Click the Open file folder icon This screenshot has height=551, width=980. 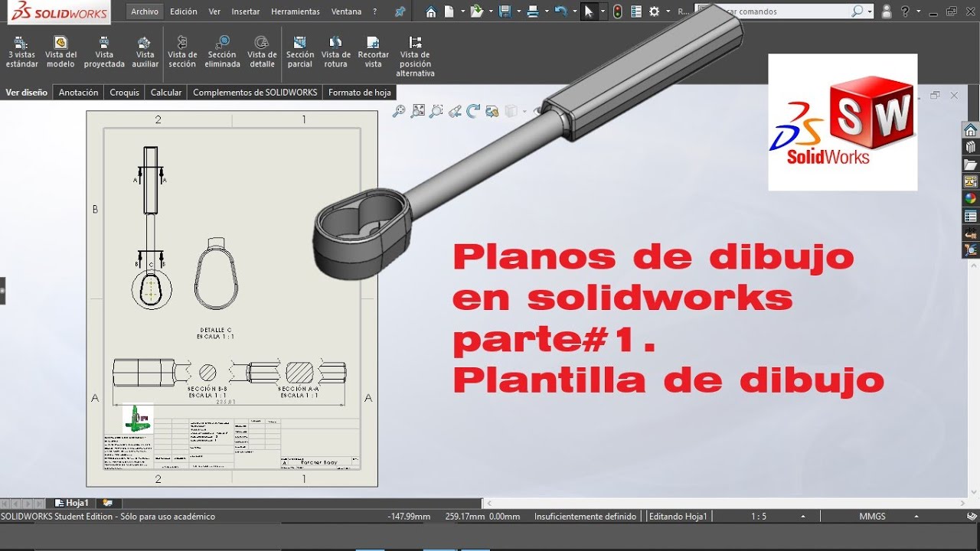tap(476, 11)
